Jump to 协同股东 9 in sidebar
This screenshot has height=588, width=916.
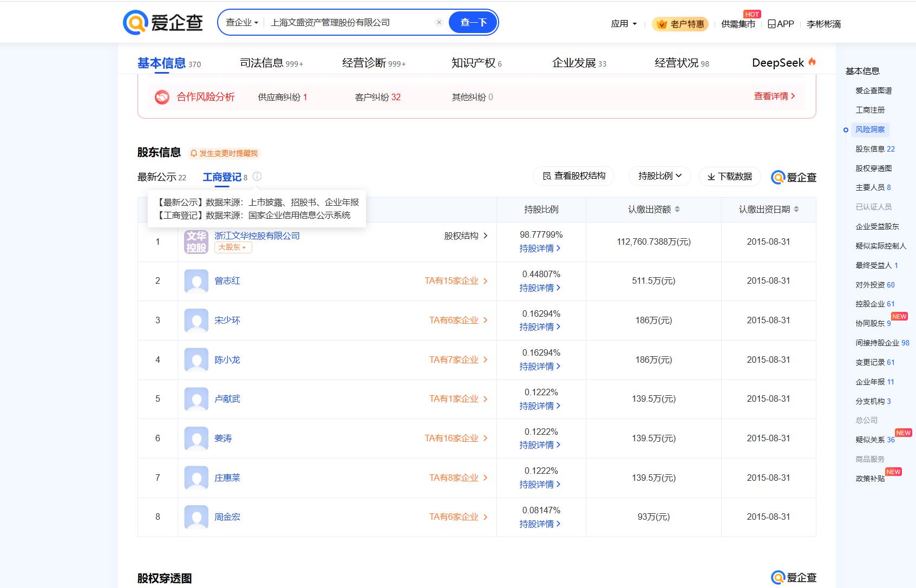pos(873,323)
